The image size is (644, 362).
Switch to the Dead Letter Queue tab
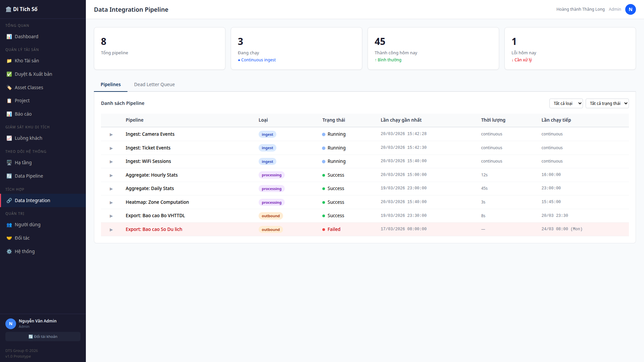154,84
